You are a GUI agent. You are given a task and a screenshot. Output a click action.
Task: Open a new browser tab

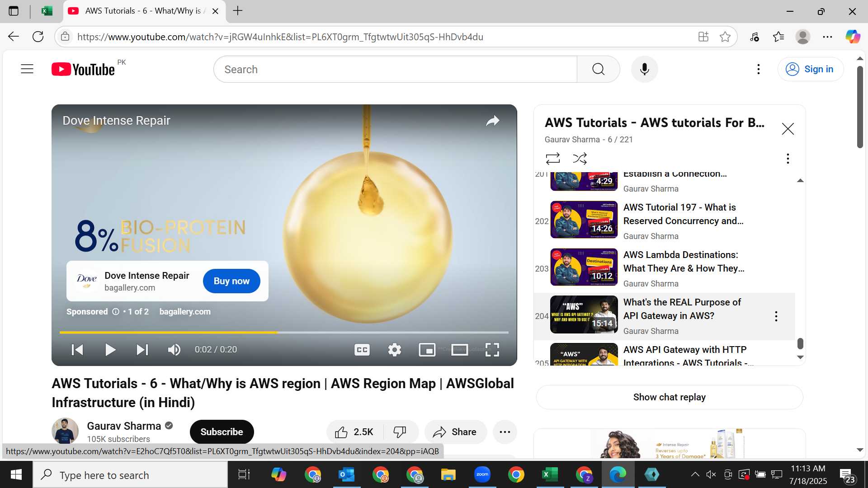pyautogui.click(x=238, y=11)
